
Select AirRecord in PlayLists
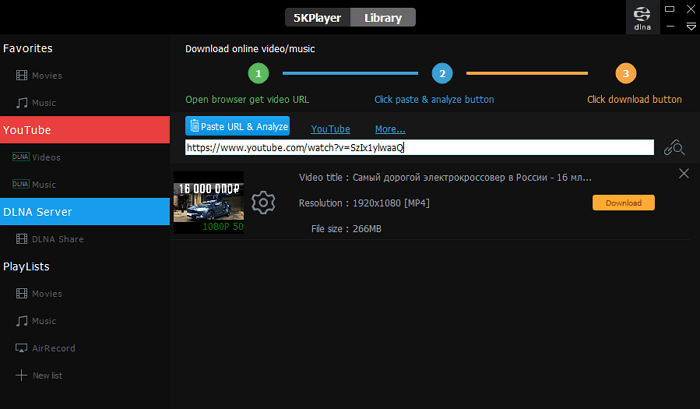(x=52, y=348)
